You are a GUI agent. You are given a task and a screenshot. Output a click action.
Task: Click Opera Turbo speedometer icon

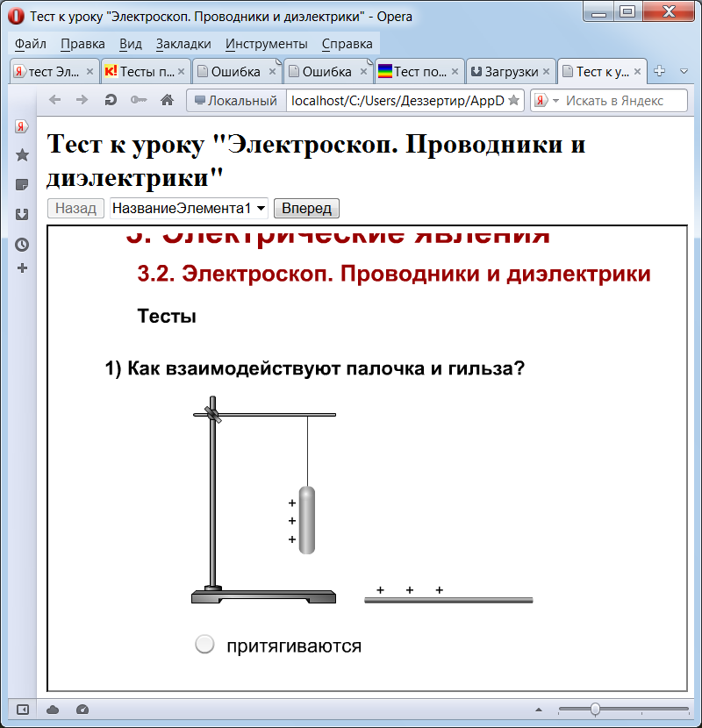[82, 710]
